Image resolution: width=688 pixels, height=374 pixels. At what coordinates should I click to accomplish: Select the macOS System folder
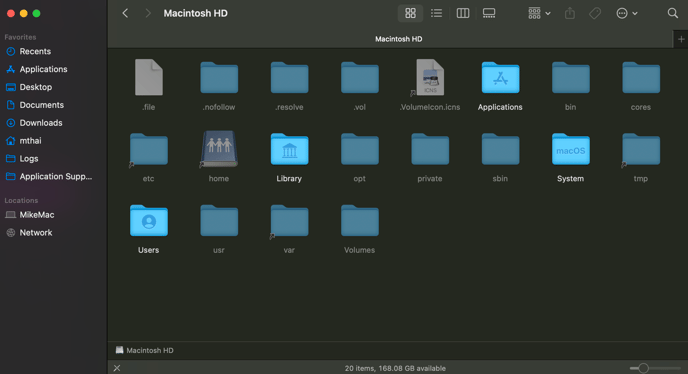pyautogui.click(x=570, y=149)
